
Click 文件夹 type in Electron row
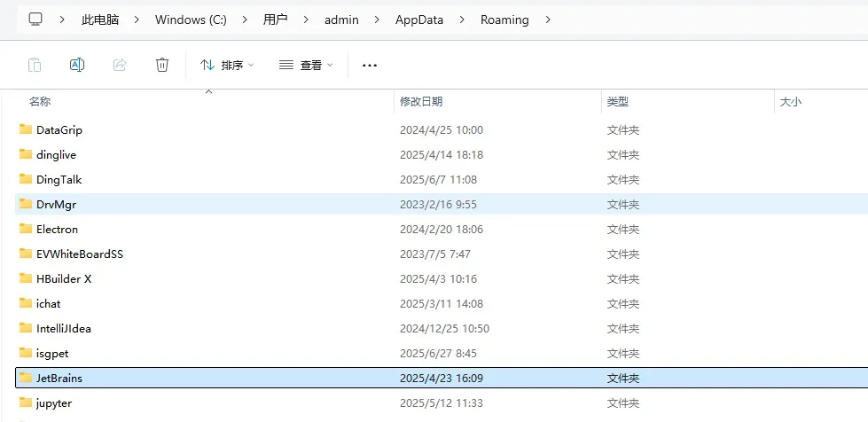point(623,230)
